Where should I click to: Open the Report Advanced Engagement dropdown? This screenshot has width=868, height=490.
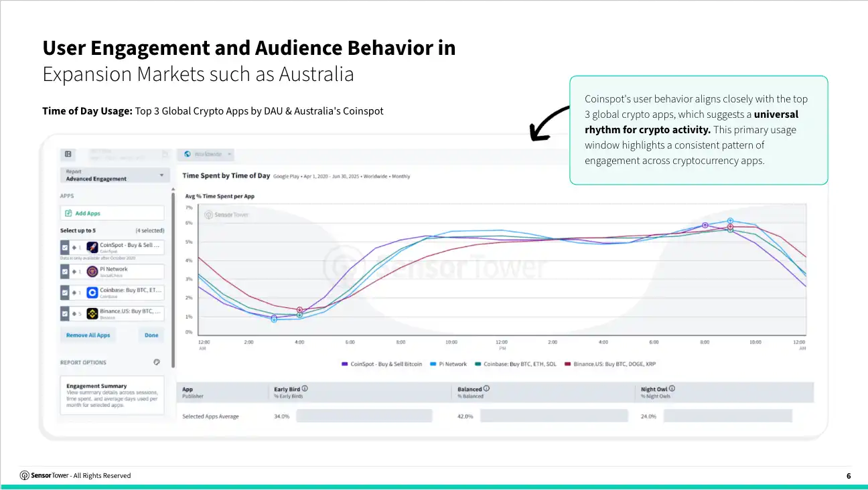point(115,175)
